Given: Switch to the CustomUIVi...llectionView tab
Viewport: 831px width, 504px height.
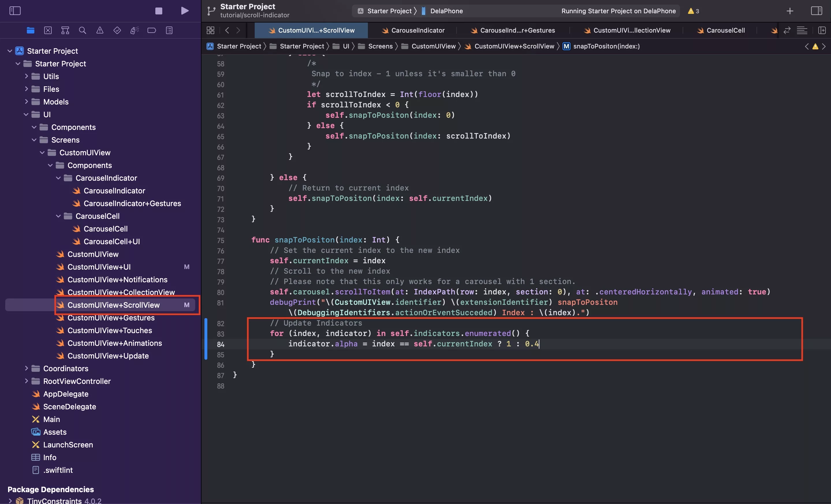Looking at the screenshot, I should (627, 30).
